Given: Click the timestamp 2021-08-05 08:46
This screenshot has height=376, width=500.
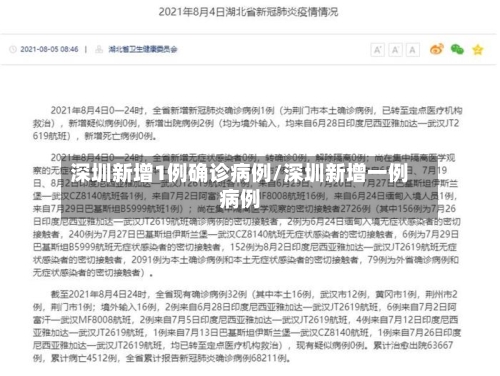Looking at the screenshot, I should click(49, 49).
